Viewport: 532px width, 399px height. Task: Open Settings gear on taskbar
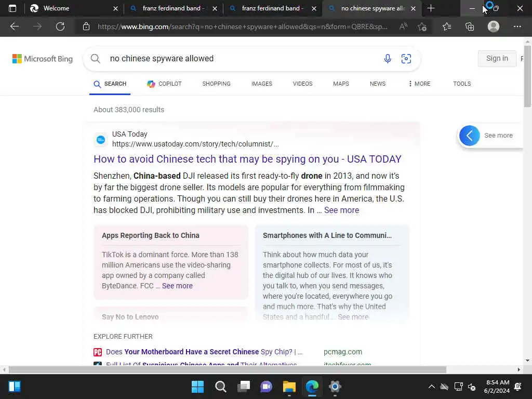(x=335, y=387)
